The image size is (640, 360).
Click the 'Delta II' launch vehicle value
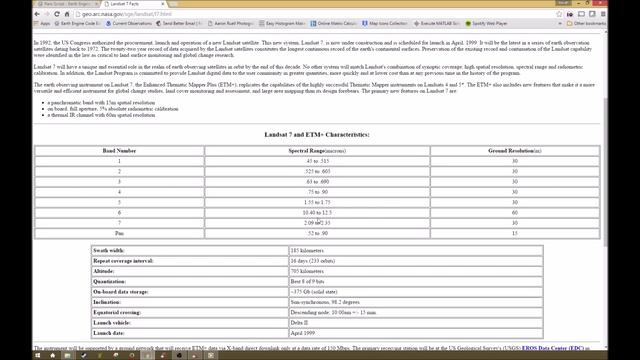(299, 323)
